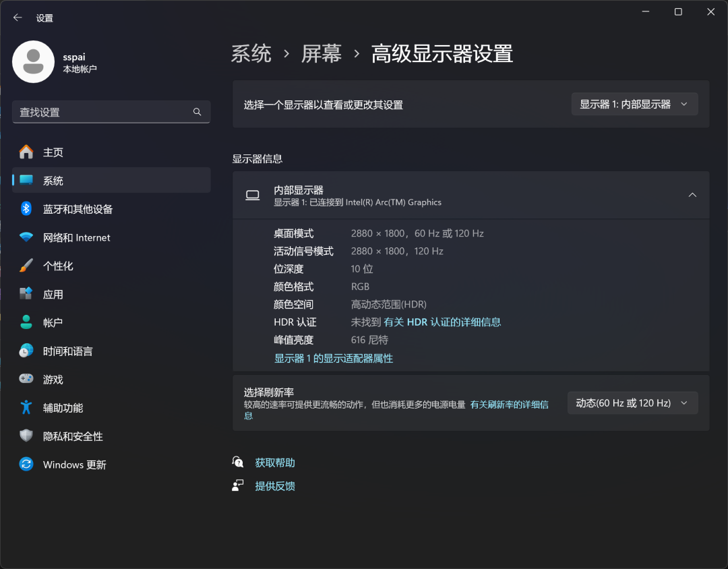728x569 pixels.
Task: Click the 个性化 paintbrush icon
Action: [26, 266]
